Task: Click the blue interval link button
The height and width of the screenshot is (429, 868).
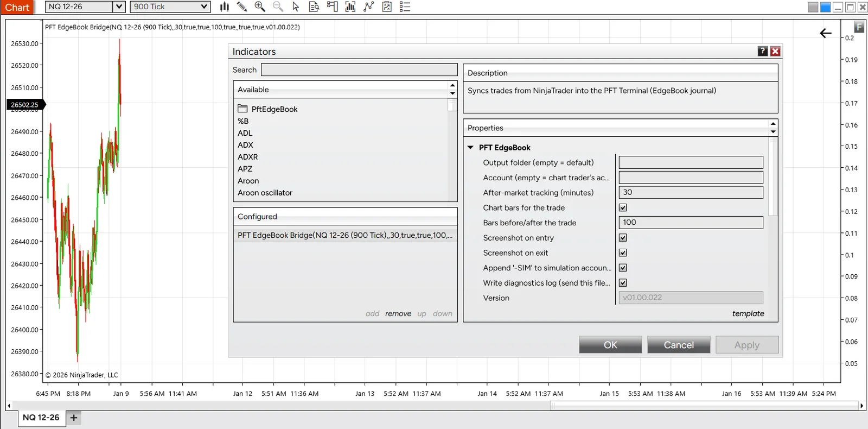Action: 825,7
